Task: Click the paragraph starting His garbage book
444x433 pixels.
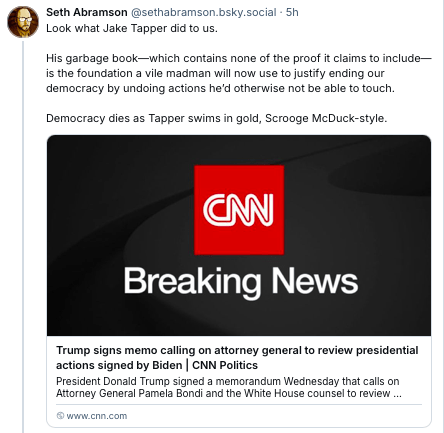Action: tap(239, 73)
